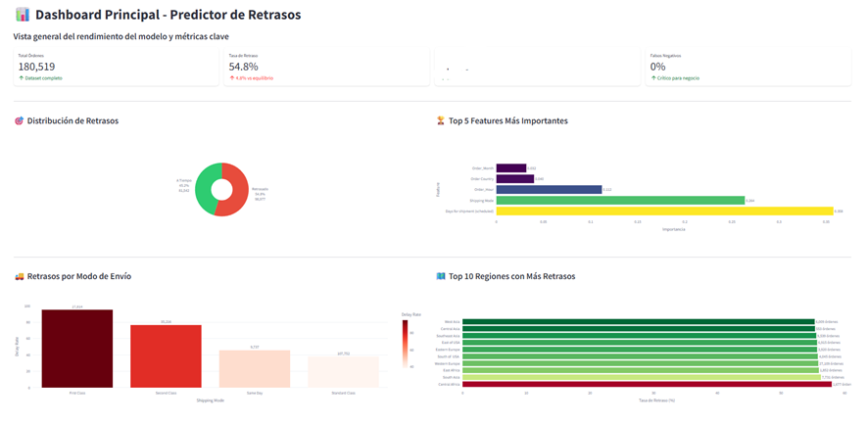
Task: Click the "Top 5 Features Más Importantes" heading
Action: coord(508,120)
